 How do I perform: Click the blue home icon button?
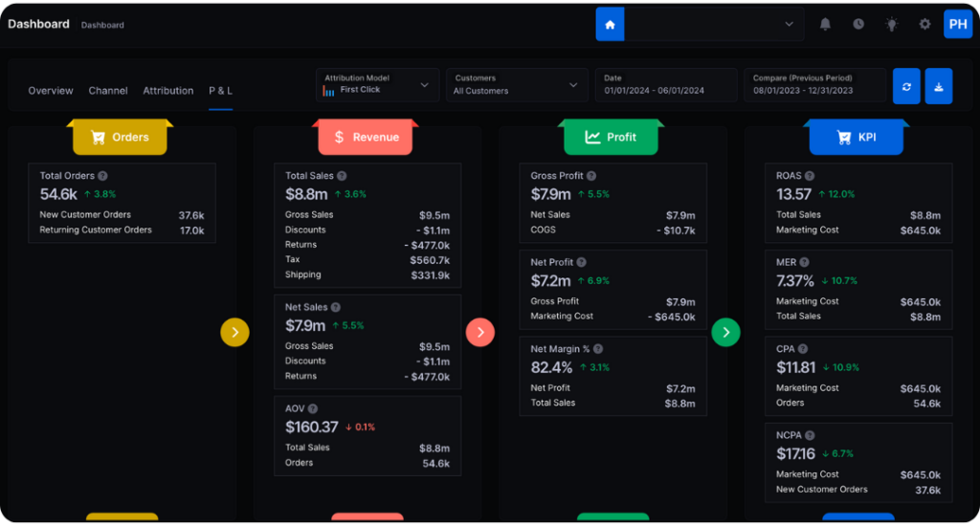pyautogui.click(x=610, y=24)
